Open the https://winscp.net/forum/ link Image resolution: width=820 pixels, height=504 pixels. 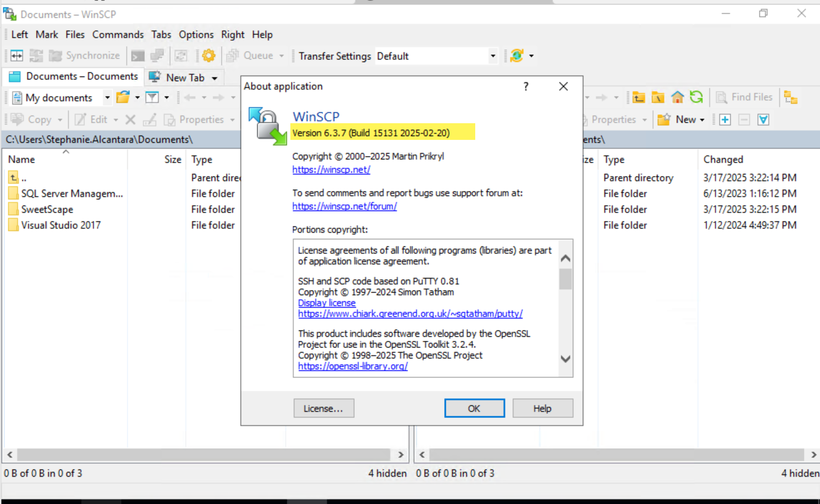pos(344,206)
